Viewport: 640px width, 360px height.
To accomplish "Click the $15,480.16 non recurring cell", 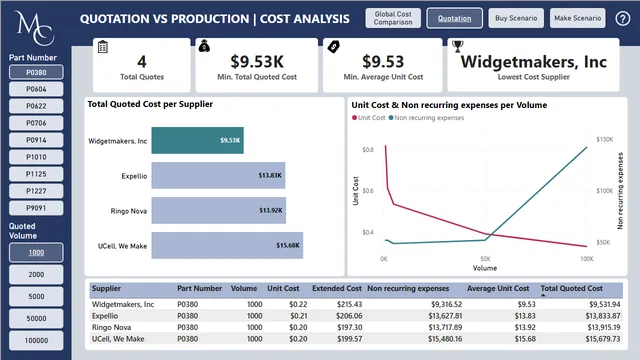I will point(445,339).
